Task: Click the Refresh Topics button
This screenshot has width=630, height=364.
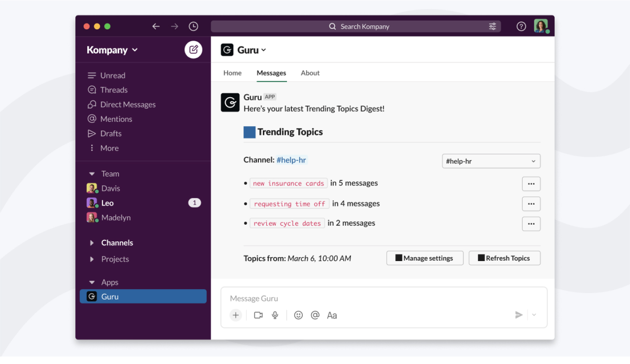Action: [x=505, y=258]
